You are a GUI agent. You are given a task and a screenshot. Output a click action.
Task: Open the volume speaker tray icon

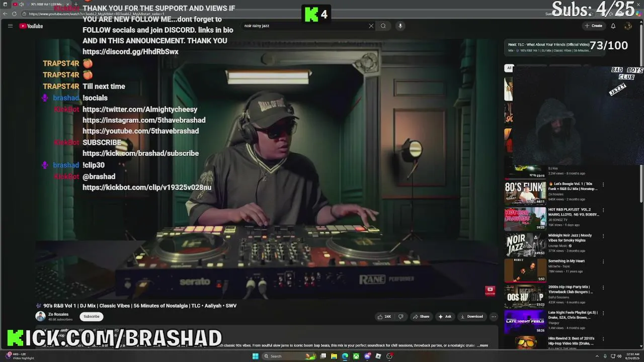(x=619, y=356)
